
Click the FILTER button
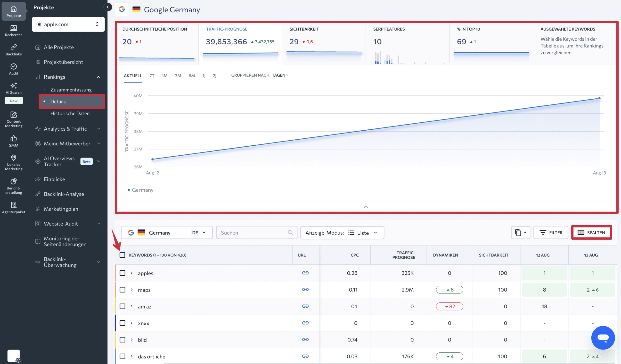tap(551, 233)
